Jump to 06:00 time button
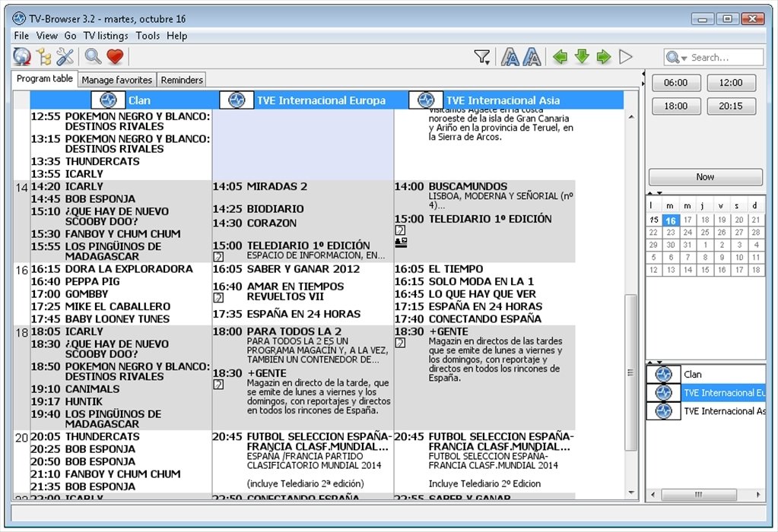Image resolution: width=778 pixels, height=532 pixels. 676,83
